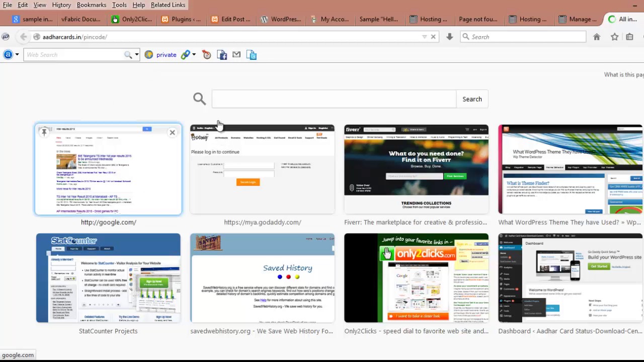The image size is (644, 362).
Task: Open the History menu
Action: pyautogui.click(x=61, y=5)
